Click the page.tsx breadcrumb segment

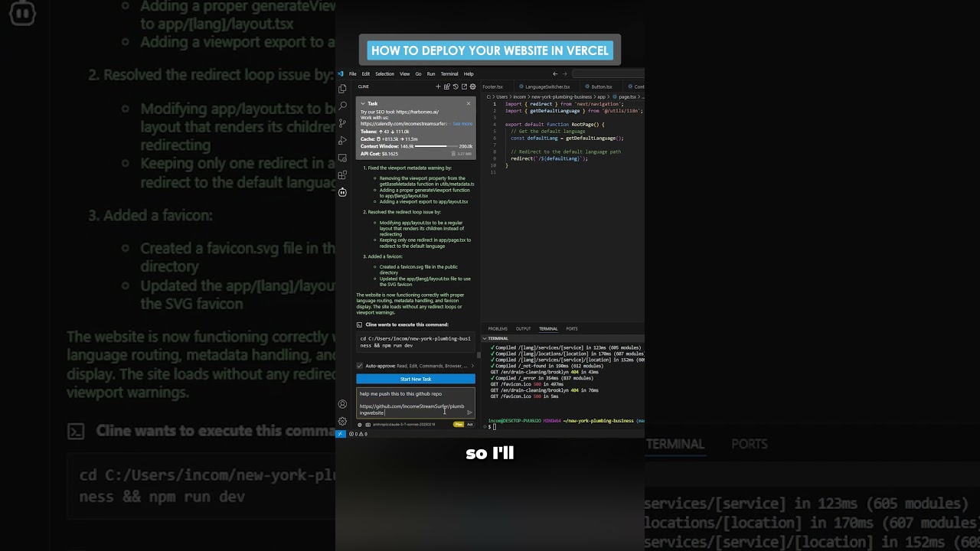click(627, 97)
